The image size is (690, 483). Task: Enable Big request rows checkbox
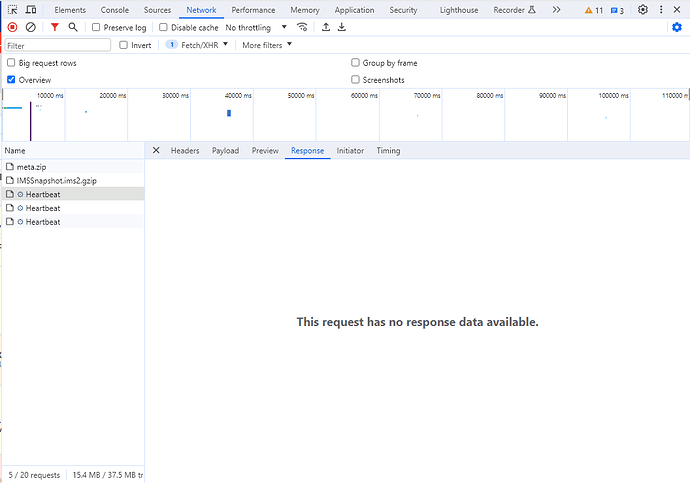pyautogui.click(x=11, y=63)
